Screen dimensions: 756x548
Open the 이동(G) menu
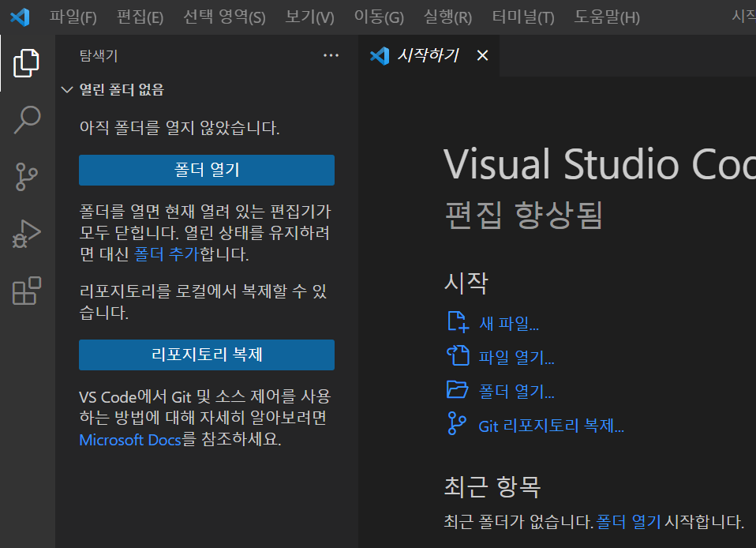point(379,17)
